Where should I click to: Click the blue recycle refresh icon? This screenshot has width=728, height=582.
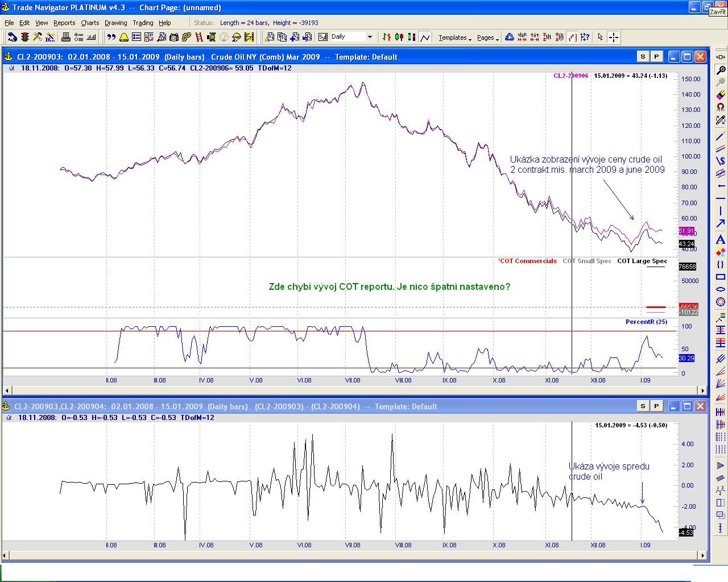pyautogui.click(x=510, y=37)
